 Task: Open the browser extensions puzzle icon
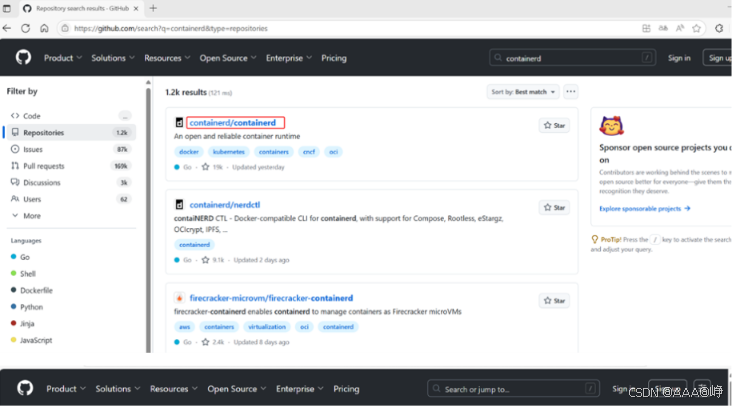click(x=719, y=29)
